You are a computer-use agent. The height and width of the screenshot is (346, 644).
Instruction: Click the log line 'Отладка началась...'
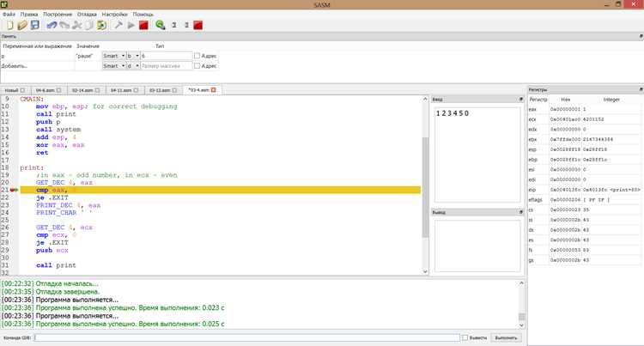50,283
